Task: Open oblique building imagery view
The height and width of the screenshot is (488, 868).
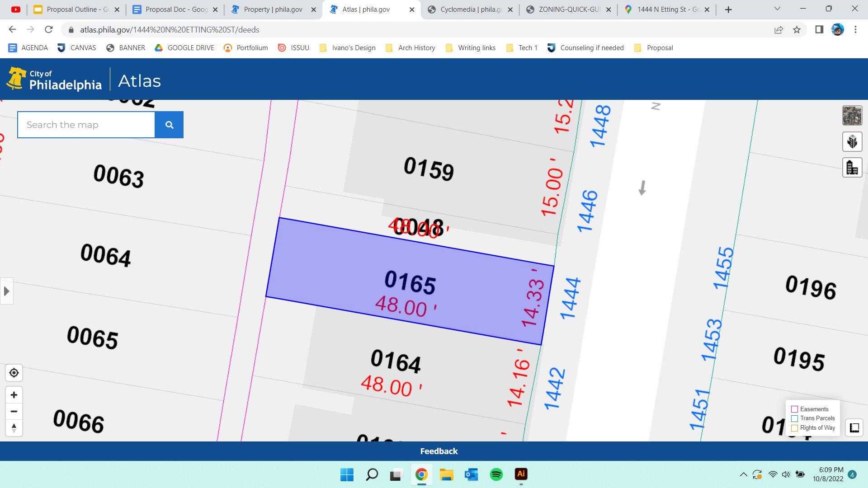Action: (852, 142)
